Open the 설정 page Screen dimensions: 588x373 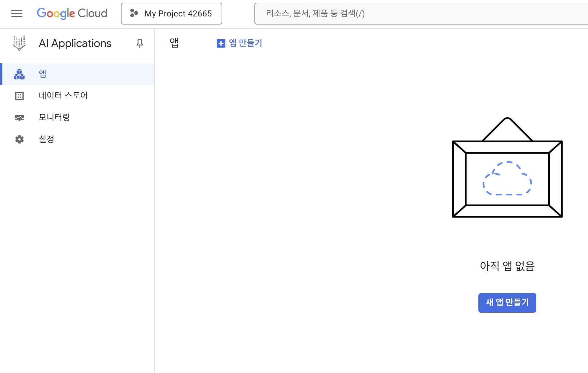tap(46, 139)
